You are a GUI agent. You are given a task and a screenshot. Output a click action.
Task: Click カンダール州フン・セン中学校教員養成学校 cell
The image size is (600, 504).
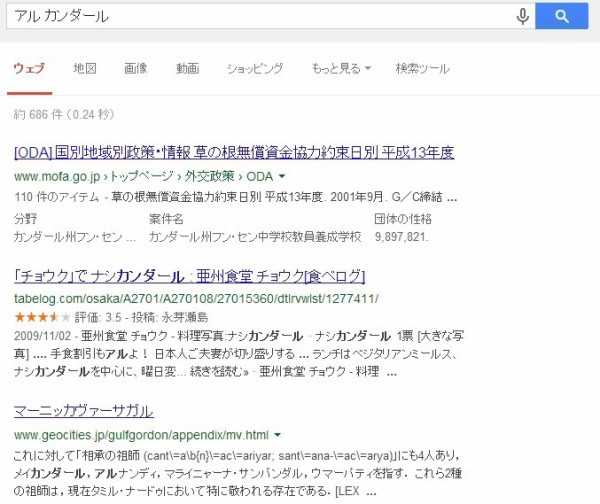tap(255, 237)
